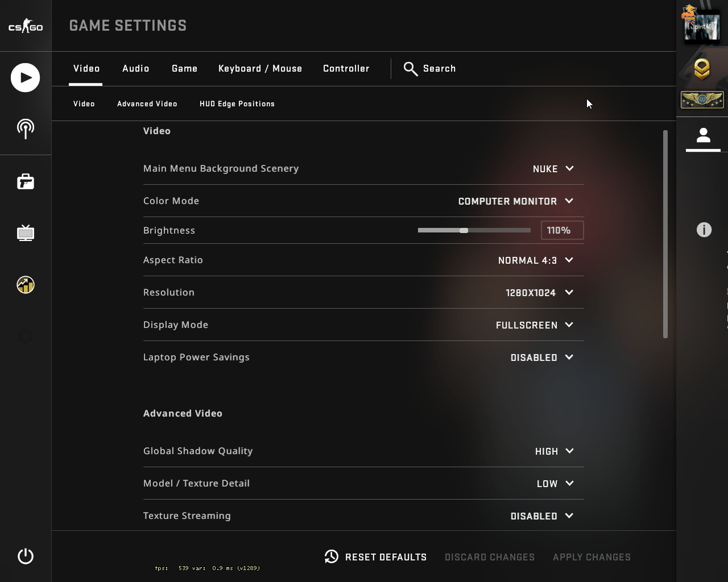Screen dimensions: 728x582
Task: Click the Brightness percentage input field
Action: point(561,230)
